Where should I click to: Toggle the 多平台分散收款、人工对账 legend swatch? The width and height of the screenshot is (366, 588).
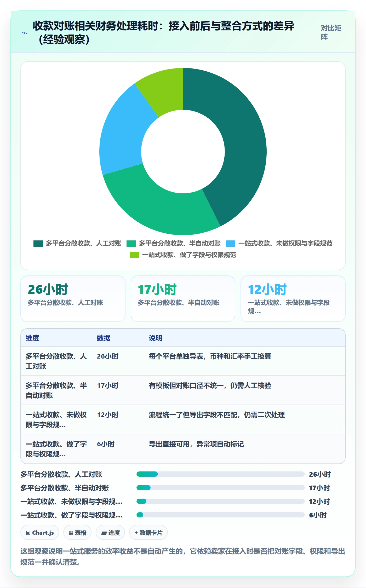(x=38, y=244)
